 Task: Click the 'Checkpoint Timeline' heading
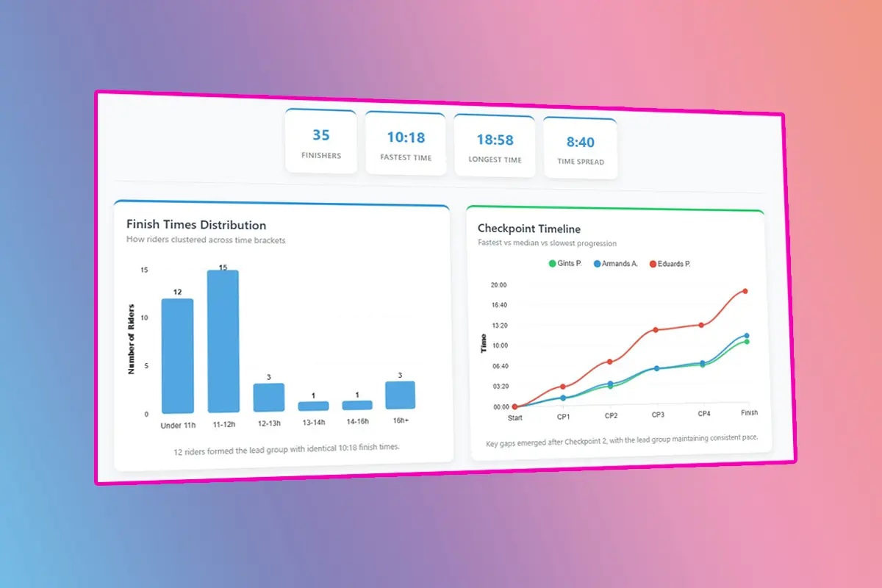pyautogui.click(x=529, y=229)
